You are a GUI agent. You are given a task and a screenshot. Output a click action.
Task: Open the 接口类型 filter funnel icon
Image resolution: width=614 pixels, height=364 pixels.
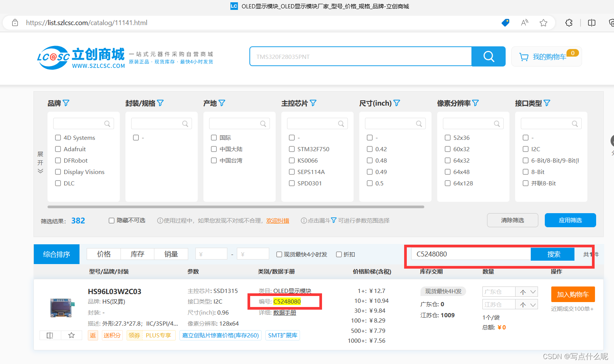pyautogui.click(x=547, y=103)
